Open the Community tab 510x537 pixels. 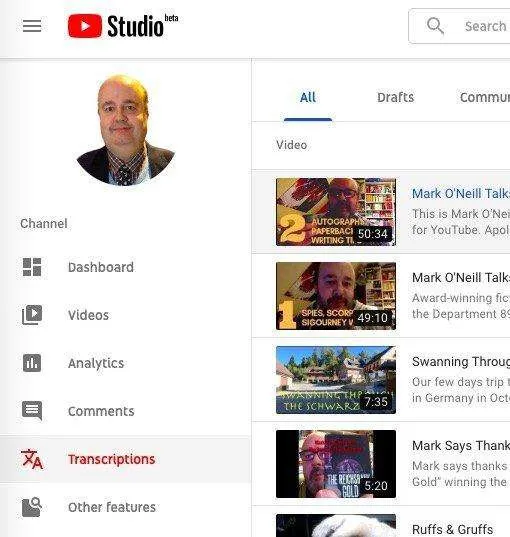[x=484, y=98]
